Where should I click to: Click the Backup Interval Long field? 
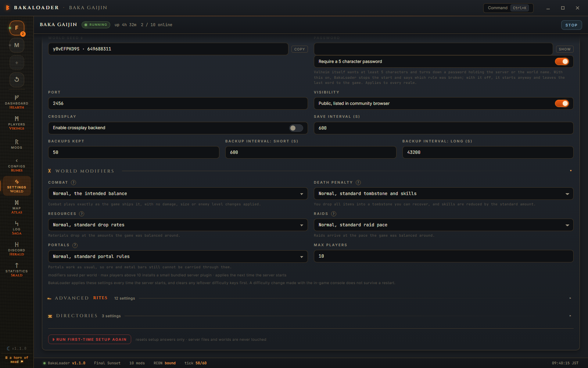[488, 152]
